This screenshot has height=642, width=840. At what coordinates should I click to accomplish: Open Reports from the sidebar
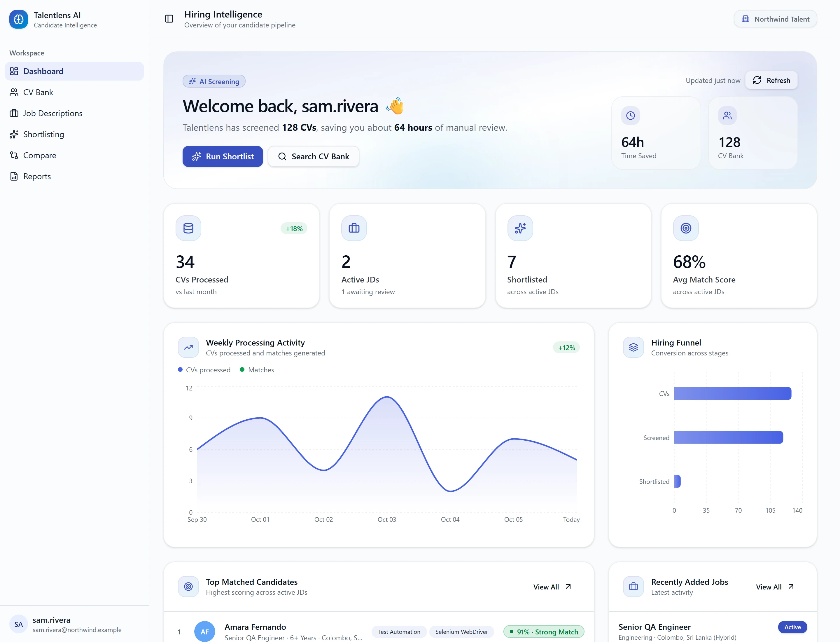point(74,176)
